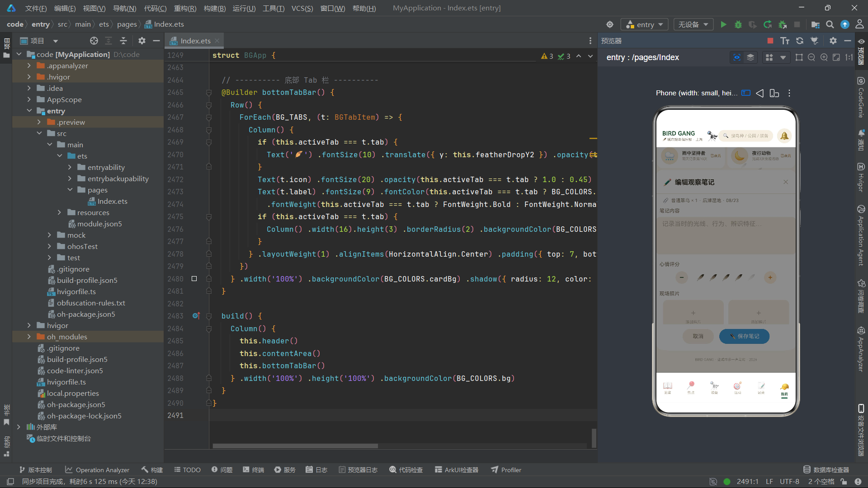868x488 pixels.
Task: Click yellow warning stripe on editor scrollbar
Action: (x=593, y=138)
